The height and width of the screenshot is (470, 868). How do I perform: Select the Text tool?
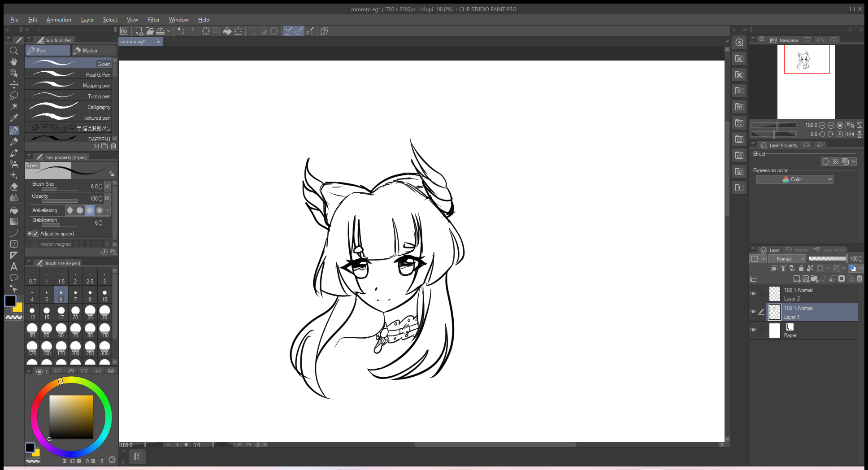pyautogui.click(x=14, y=266)
